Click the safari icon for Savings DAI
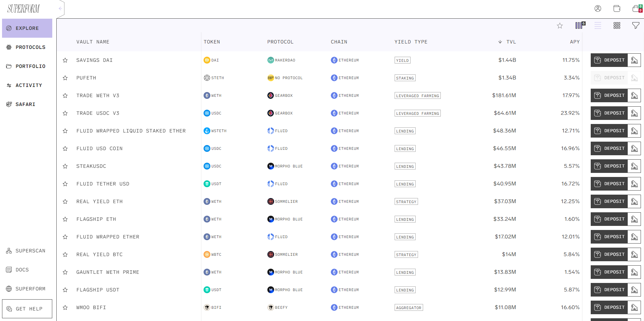Image resolution: width=644 pixels, height=321 pixels. coord(634,60)
